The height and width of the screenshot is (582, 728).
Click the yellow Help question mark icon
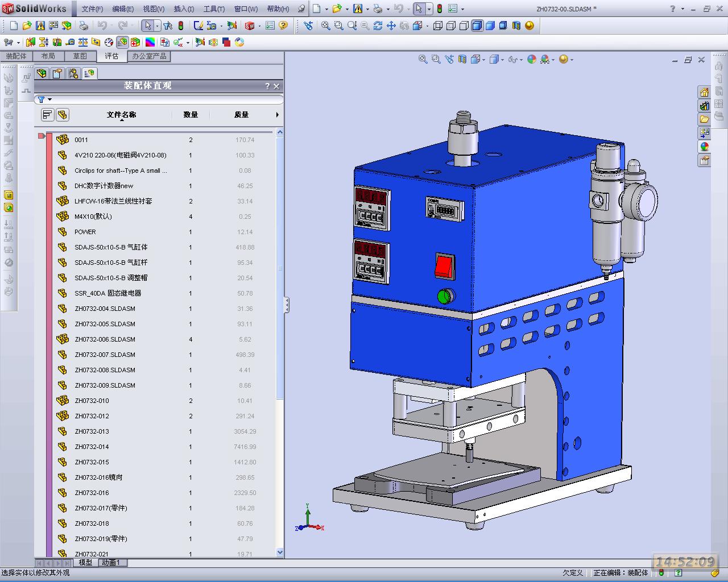coord(283,26)
